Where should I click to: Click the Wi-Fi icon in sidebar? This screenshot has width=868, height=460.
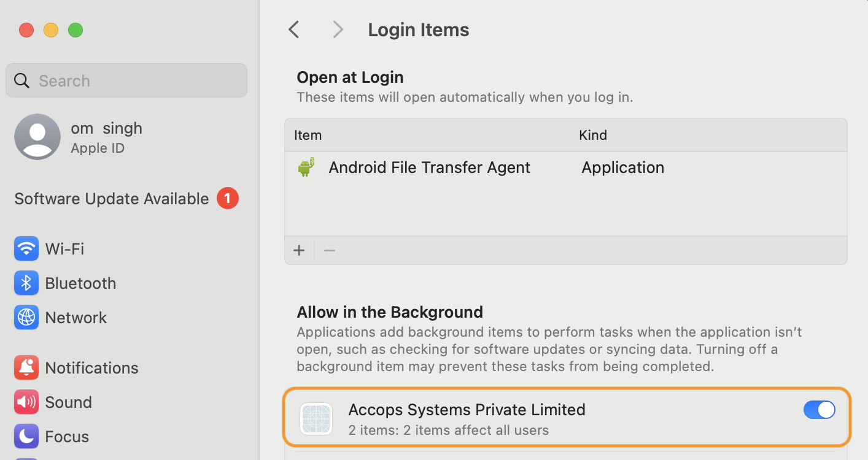26,249
